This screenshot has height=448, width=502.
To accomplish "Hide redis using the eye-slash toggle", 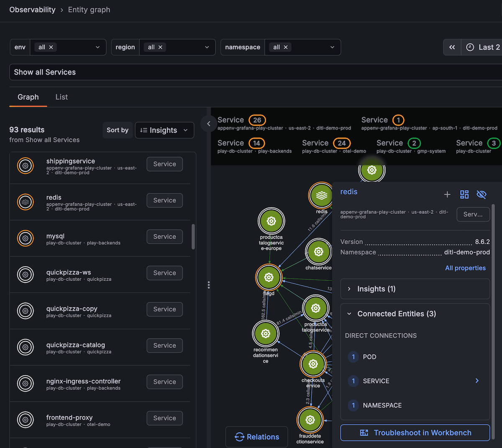I will (482, 194).
